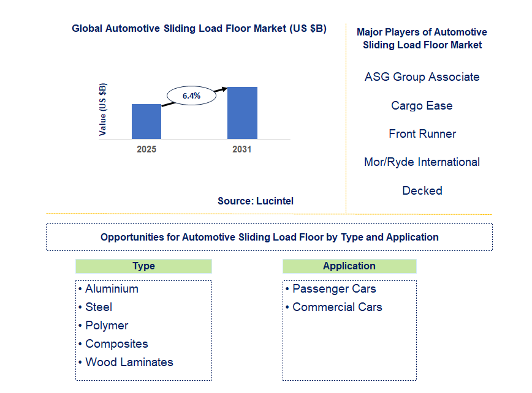532x393 pixels.
Task: Select 'Cargo Ease' in the players list
Action: coord(422,106)
